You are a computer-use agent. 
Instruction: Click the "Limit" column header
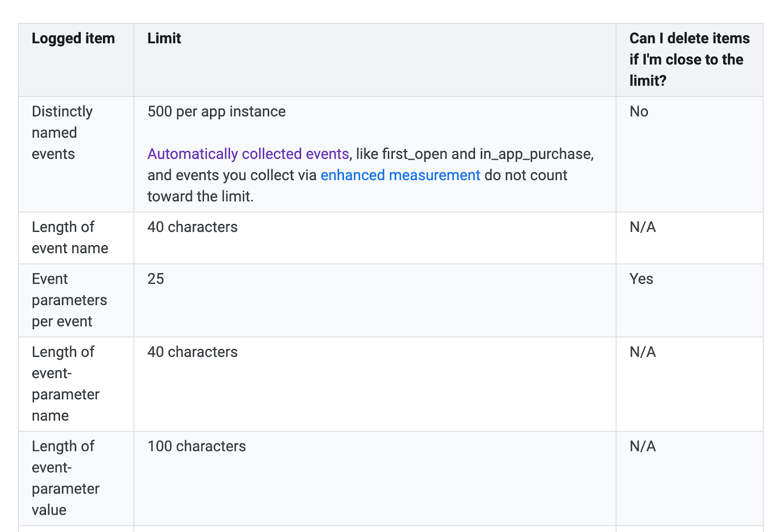pyautogui.click(x=164, y=39)
